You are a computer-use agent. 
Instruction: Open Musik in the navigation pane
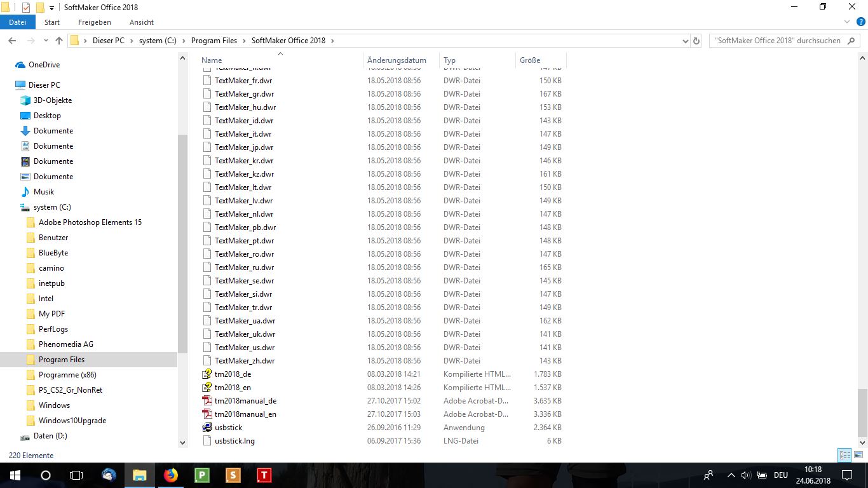tap(44, 192)
